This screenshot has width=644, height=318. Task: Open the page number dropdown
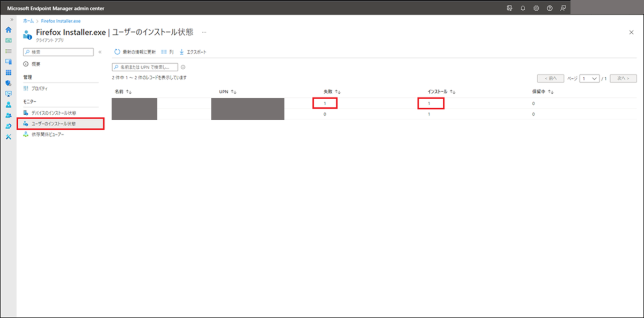(x=589, y=78)
